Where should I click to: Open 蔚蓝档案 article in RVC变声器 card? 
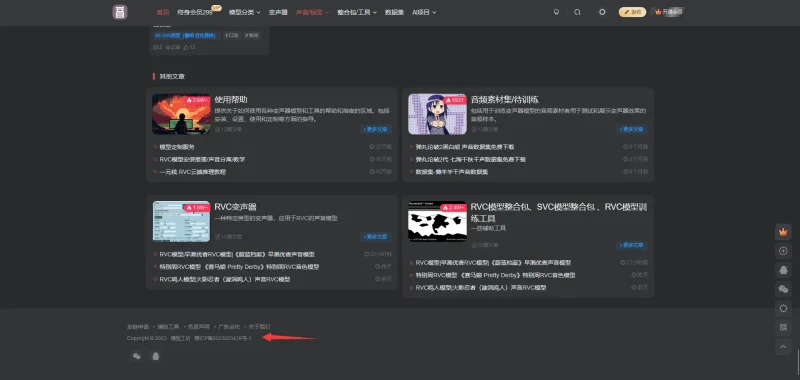(237, 254)
